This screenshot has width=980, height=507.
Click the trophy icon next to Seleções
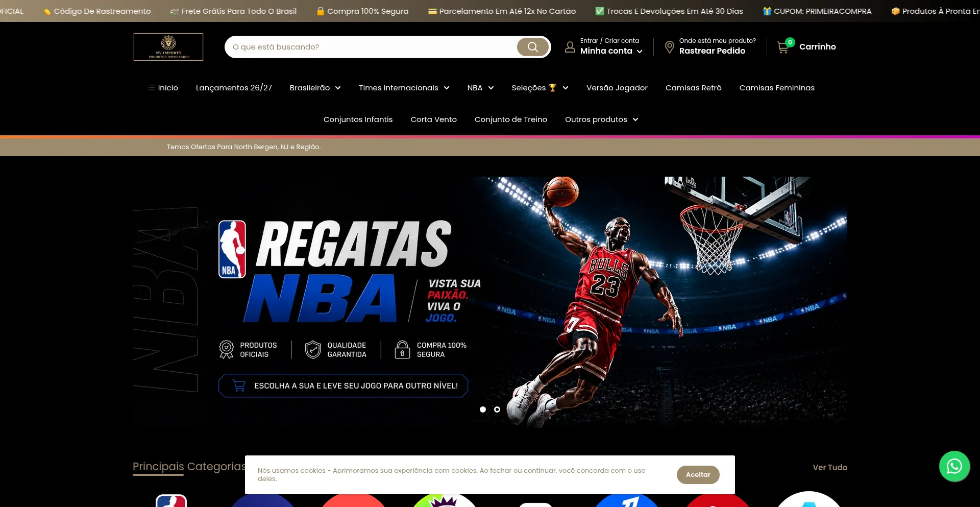pos(553,88)
